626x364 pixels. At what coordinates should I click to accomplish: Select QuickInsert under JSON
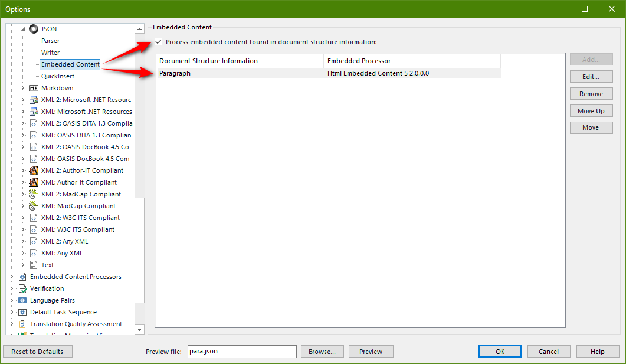tap(57, 76)
